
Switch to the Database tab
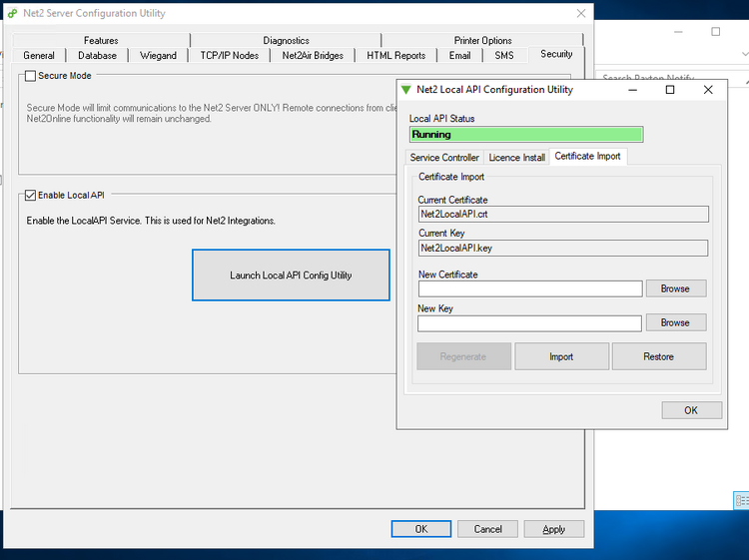pyautogui.click(x=97, y=55)
